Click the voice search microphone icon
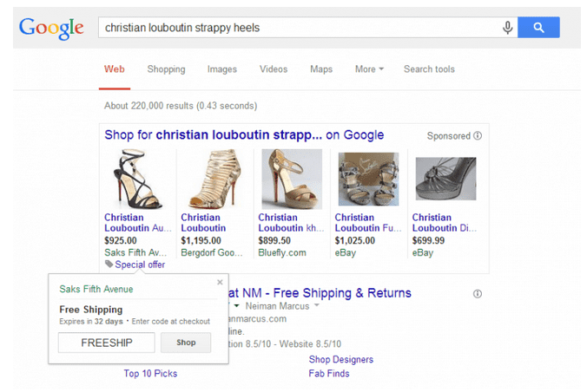587x392 pixels. coord(507,28)
